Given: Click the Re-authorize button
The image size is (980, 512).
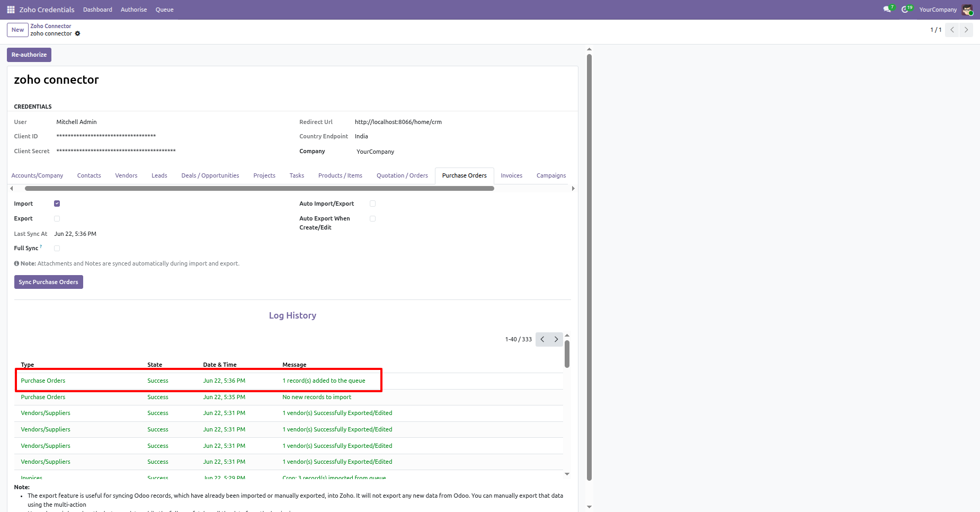Looking at the screenshot, I should coord(29,55).
